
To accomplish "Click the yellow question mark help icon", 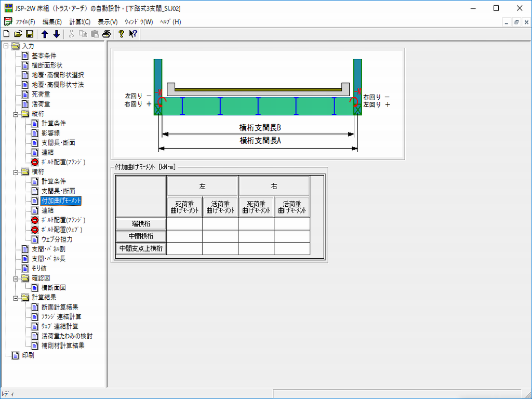I will pyautogui.click(x=121, y=34).
